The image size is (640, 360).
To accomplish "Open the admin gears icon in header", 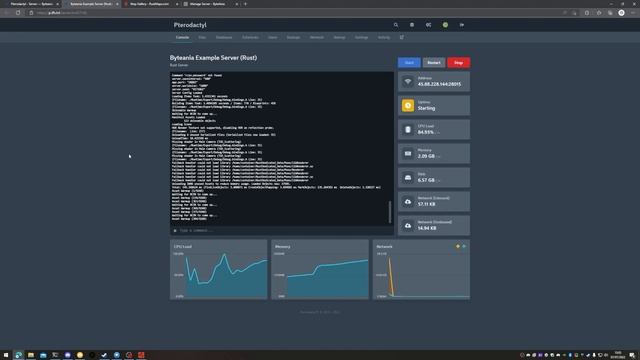I will (428, 25).
